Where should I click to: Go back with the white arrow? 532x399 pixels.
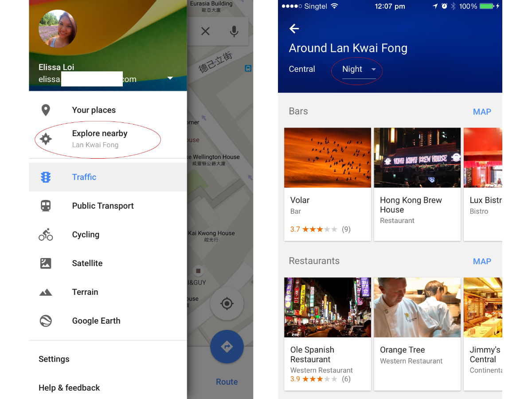294,29
